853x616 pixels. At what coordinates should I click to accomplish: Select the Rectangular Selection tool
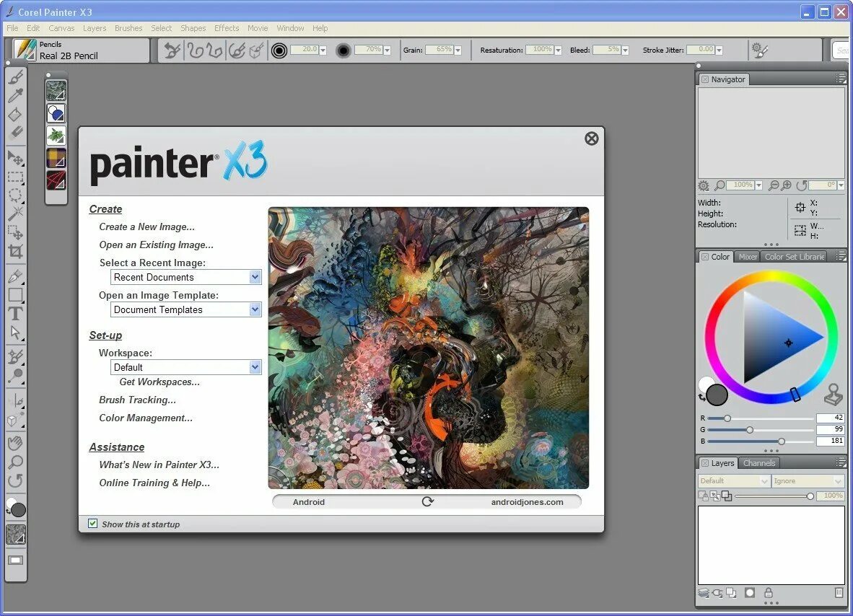[x=15, y=177]
